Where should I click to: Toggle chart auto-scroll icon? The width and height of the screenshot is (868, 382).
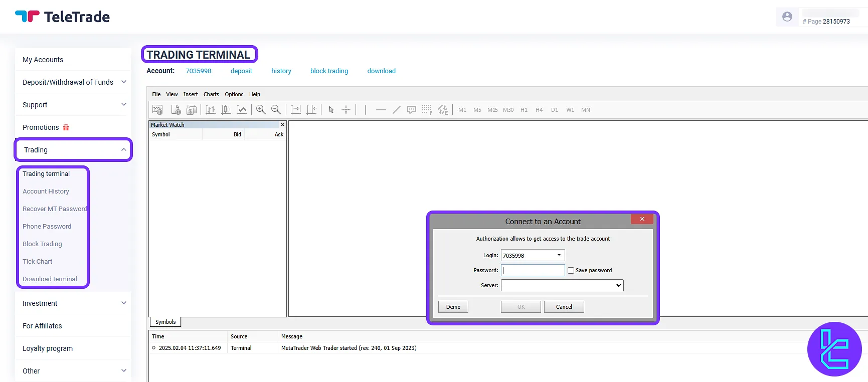tap(296, 110)
